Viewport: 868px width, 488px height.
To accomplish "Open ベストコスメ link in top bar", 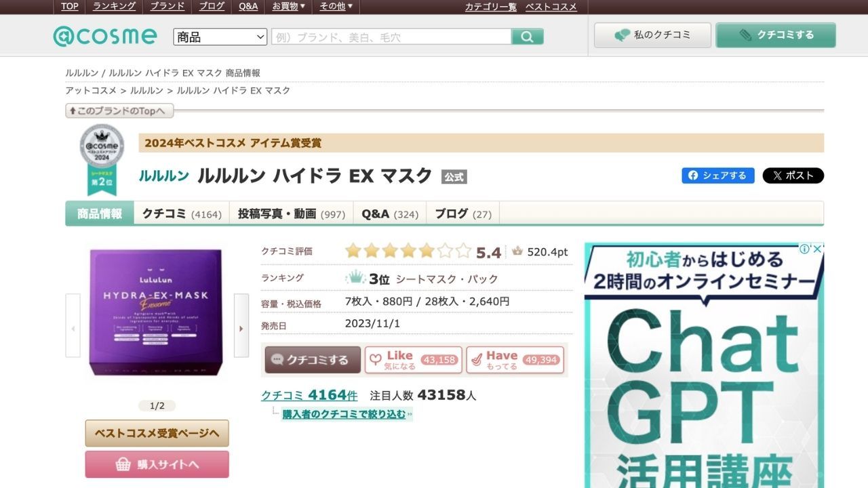I will (551, 7).
